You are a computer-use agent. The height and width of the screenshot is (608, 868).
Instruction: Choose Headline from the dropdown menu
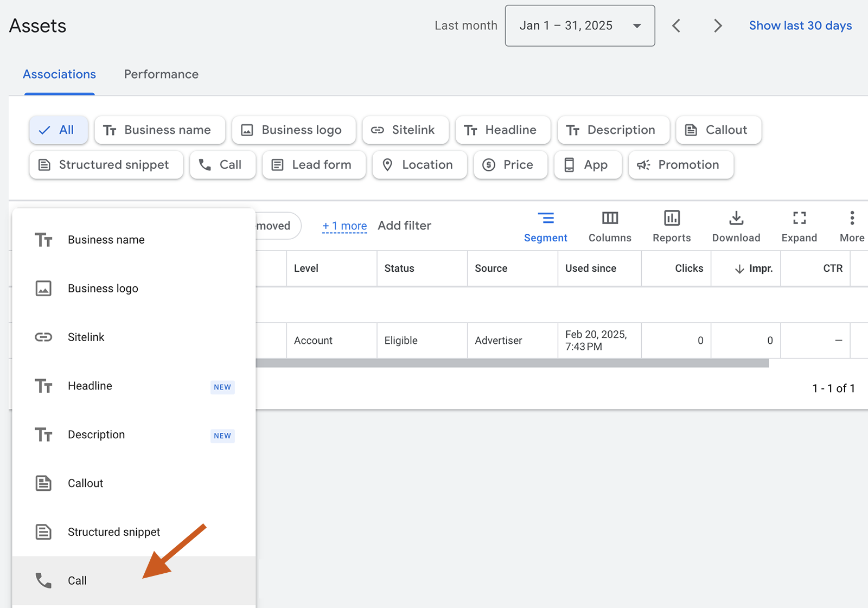(x=134, y=386)
